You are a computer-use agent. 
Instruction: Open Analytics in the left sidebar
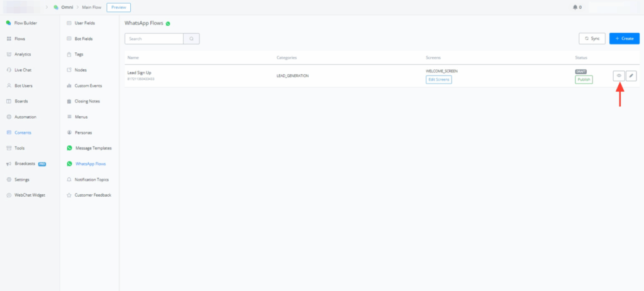pos(23,55)
